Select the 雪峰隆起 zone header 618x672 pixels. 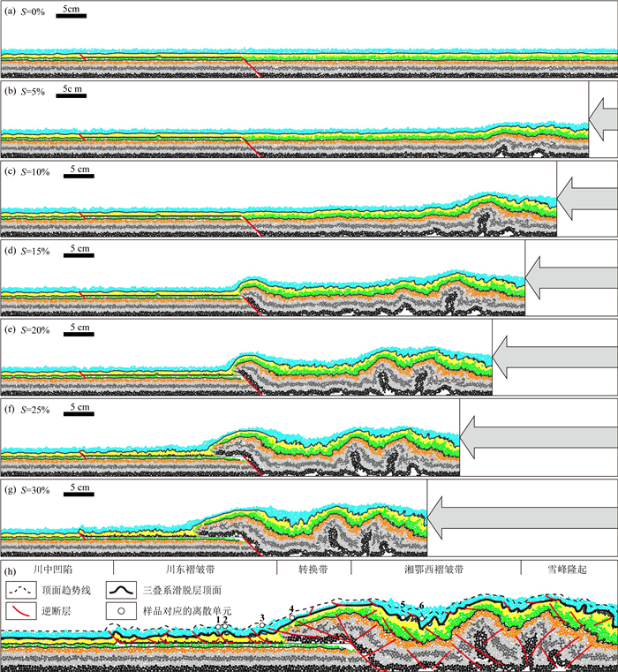coord(568,569)
